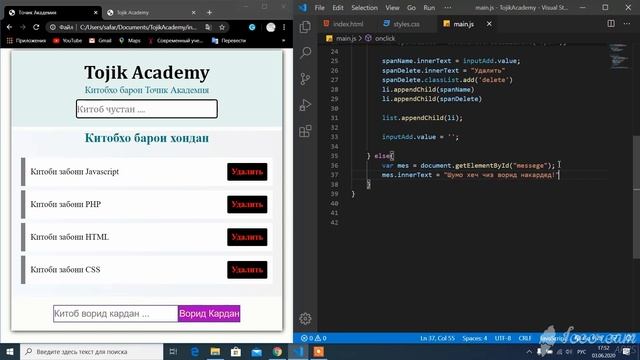Open translate page icon in address bar
Screen dimensions: 640x360
point(208,27)
